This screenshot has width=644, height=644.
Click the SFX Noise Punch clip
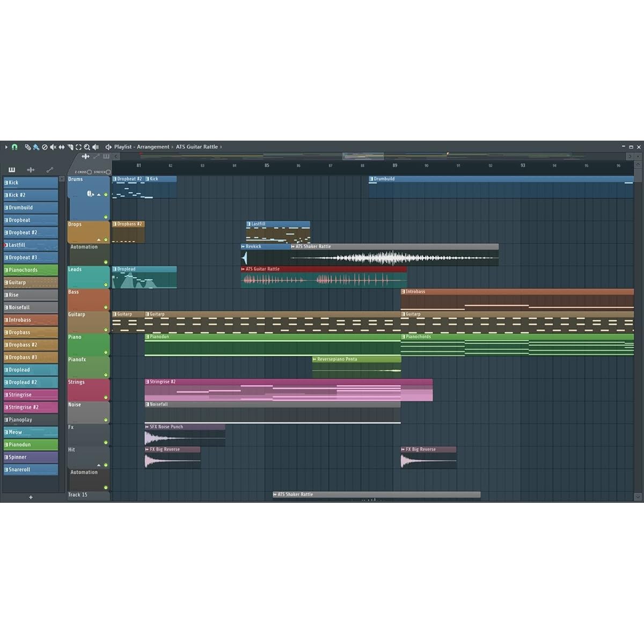[185, 435]
